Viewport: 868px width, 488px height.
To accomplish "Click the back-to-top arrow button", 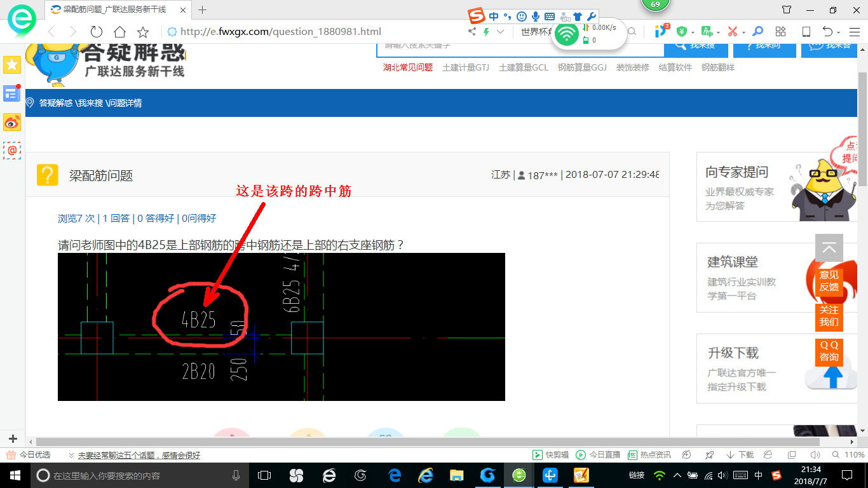I will click(x=829, y=248).
